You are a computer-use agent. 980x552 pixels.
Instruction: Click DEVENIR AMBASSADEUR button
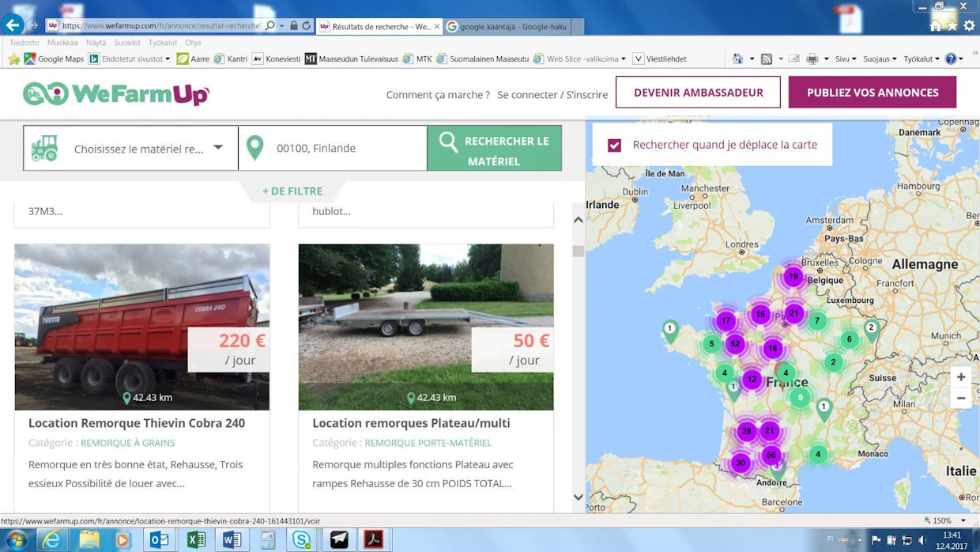point(698,93)
